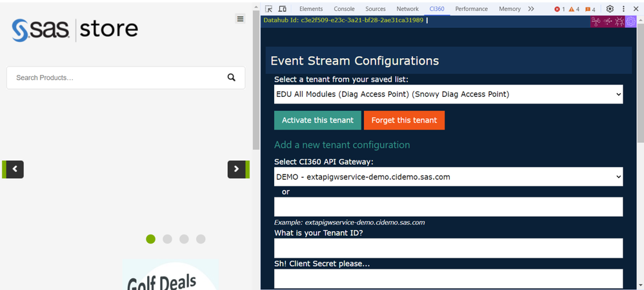Click the inspect element picker icon

pos(269,9)
